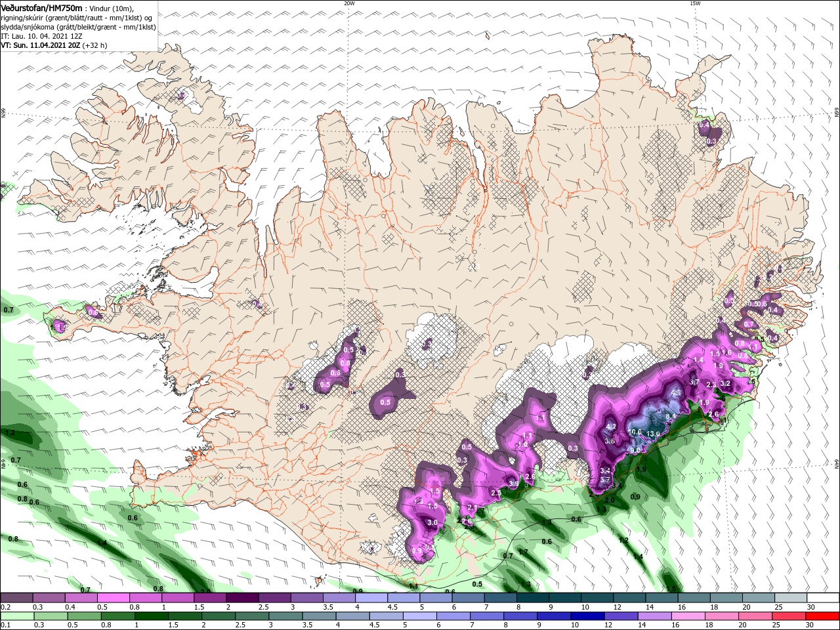The image size is (840, 630).
Task: Click the 10.6 precipitation value on the map
Action: pos(635,432)
